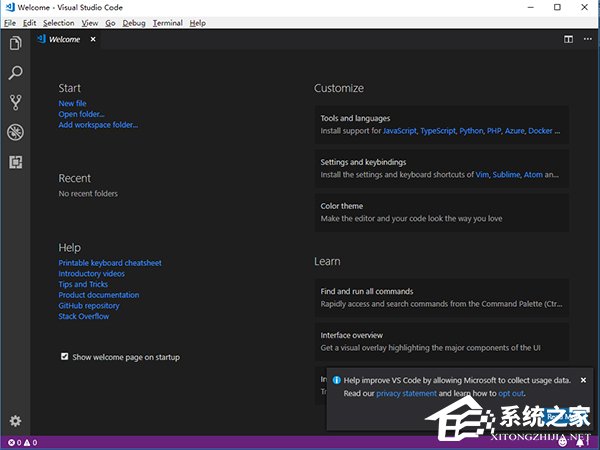Image resolution: width=600 pixels, height=450 pixels.
Task: Minimize the Visual Studio Code window
Action: (x=530, y=7)
